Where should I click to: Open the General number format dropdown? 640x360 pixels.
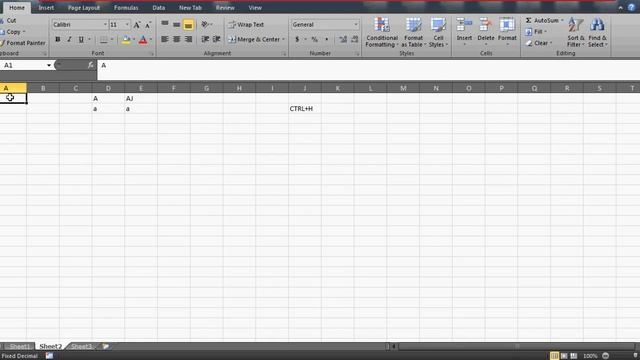(356, 24)
